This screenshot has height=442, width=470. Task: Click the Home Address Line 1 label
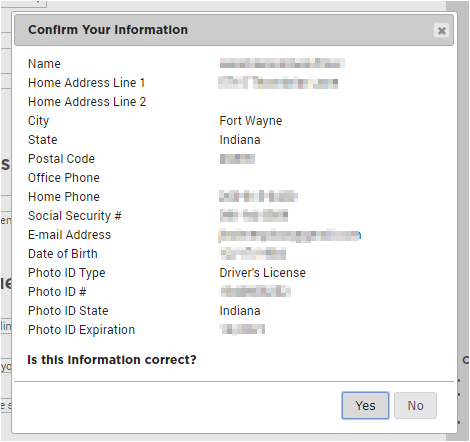(87, 83)
